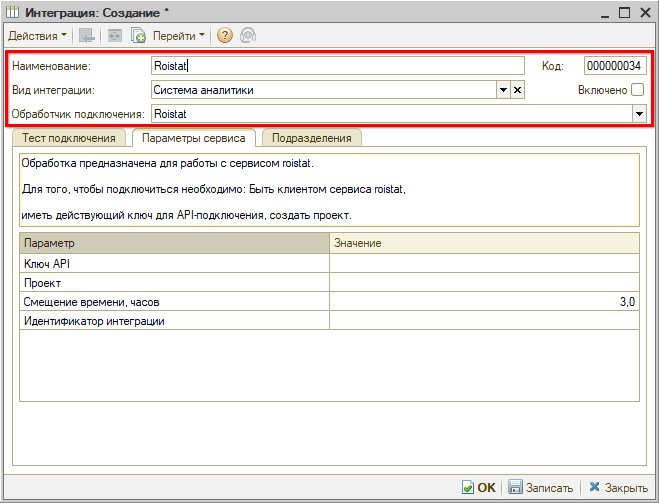This screenshot has height=503, width=659.
Task: Click the description text about roistat service
Action: (330, 190)
